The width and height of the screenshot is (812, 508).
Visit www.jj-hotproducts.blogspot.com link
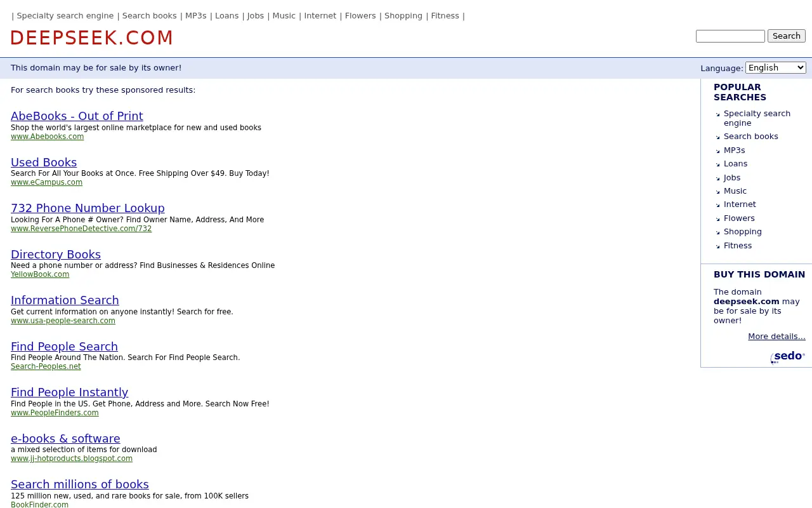72,458
